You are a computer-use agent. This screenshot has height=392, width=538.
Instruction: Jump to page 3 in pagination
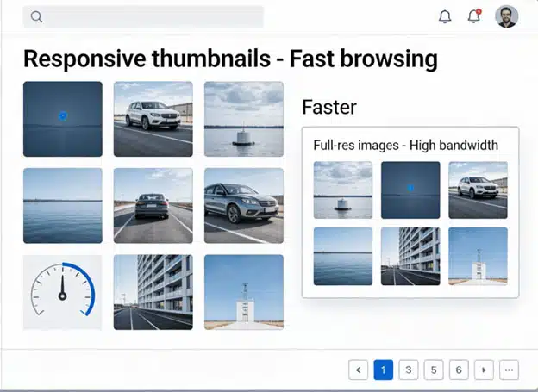[x=409, y=370]
